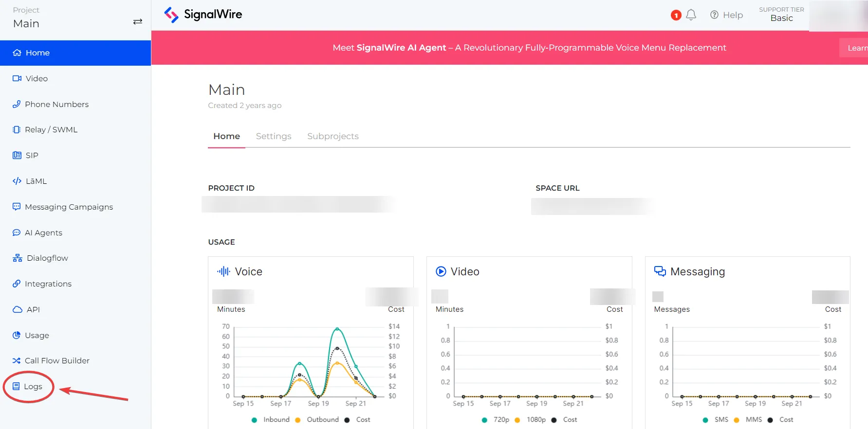Click the Support Tier Basic label
Viewport: 868px width, 429px height.
pos(781,14)
